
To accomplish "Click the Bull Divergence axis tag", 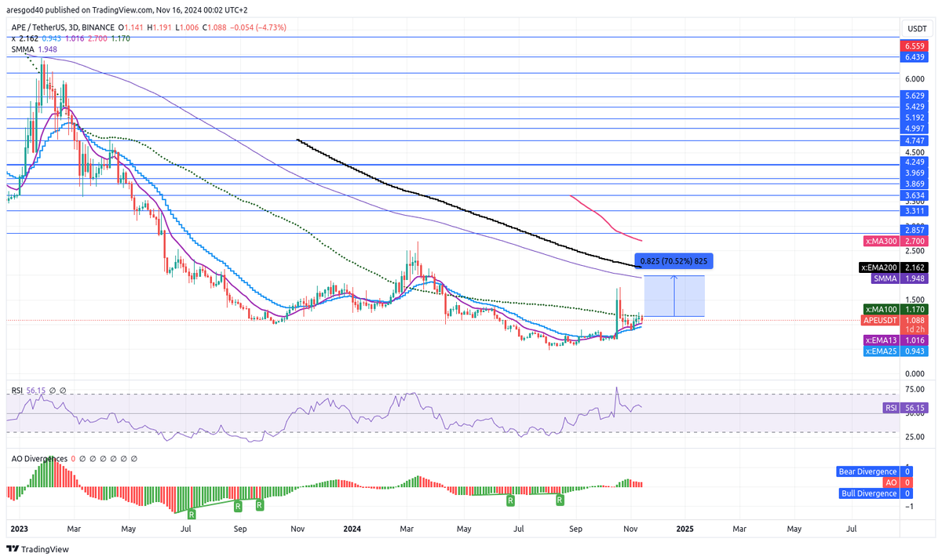I will [x=870, y=493].
